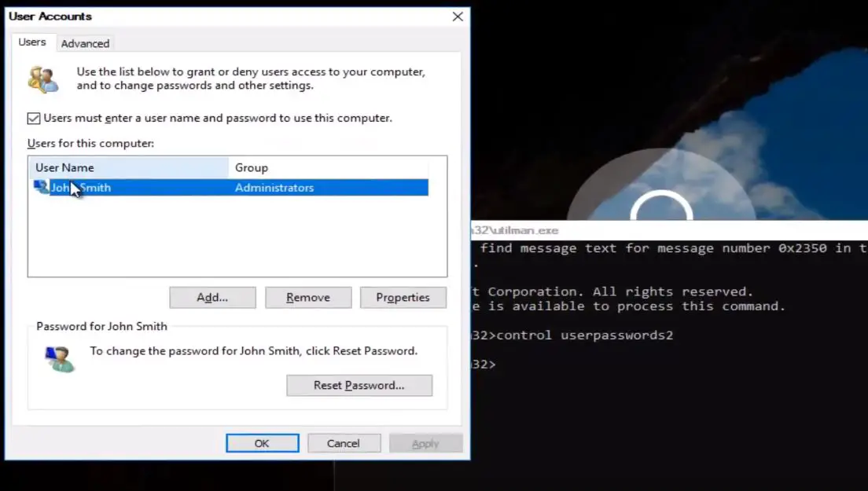Click Administrators group cell for John Smith
868x491 pixels.
pyautogui.click(x=274, y=188)
